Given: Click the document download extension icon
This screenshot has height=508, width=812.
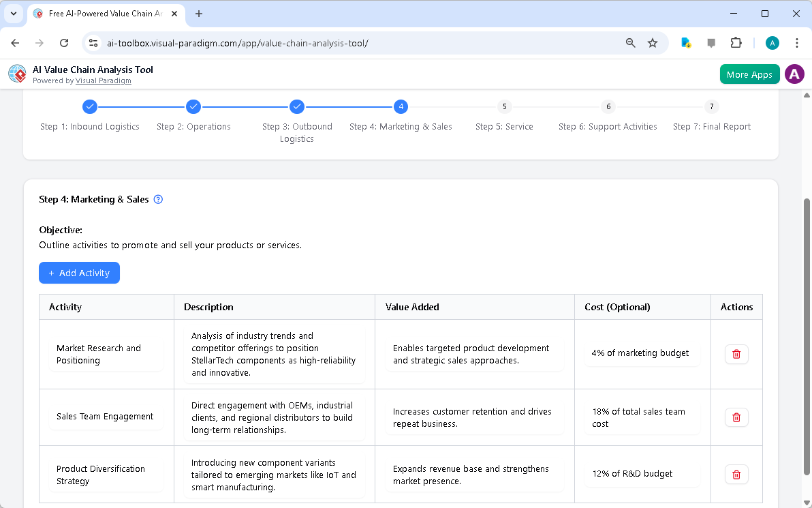Looking at the screenshot, I should pos(685,42).
